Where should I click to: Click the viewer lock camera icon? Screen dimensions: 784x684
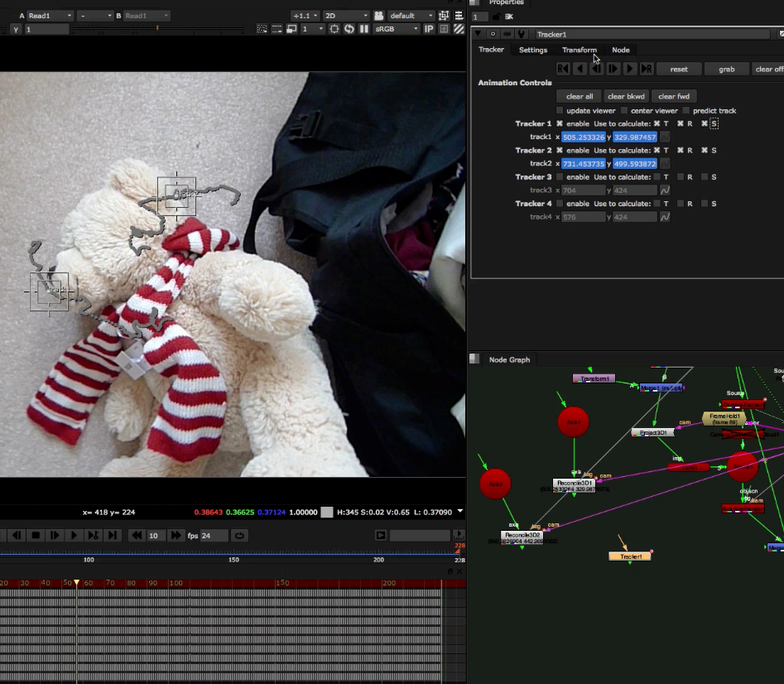379,16
